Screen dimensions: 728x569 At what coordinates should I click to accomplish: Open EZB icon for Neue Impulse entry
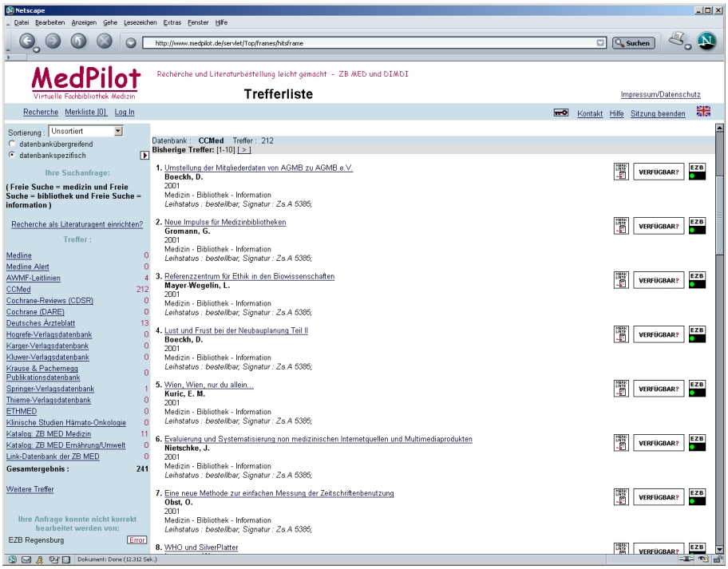[x=697, y=226]
